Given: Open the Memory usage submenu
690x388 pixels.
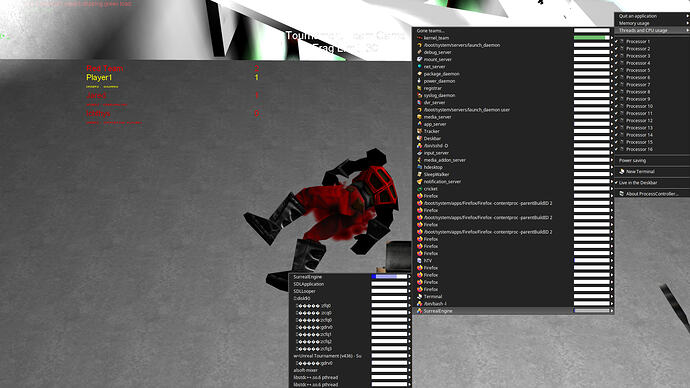Looking at the screenshot, I should coord(652,23).
